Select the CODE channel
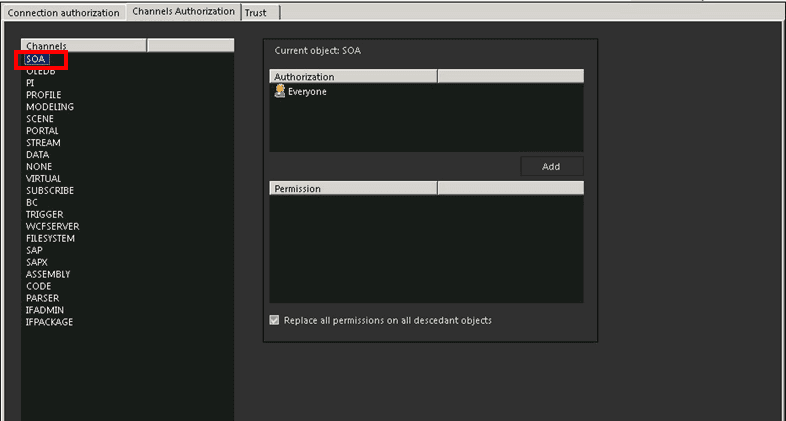 pos(39,286)
